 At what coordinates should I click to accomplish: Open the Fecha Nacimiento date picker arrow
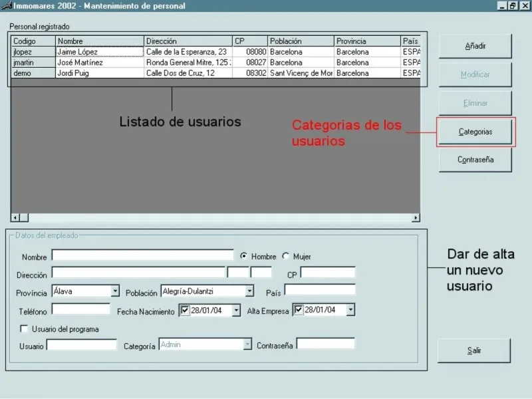[236, 310]
